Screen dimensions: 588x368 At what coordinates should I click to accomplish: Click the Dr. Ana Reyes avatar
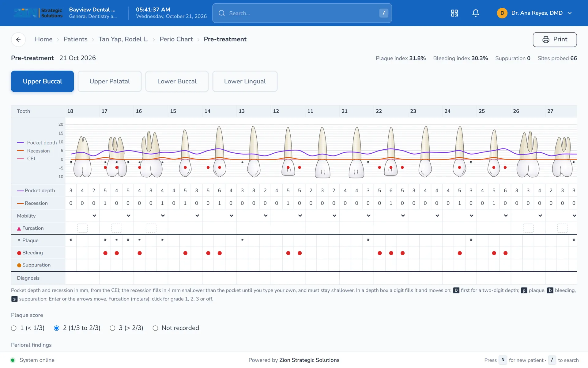click(x=502, y=13)
